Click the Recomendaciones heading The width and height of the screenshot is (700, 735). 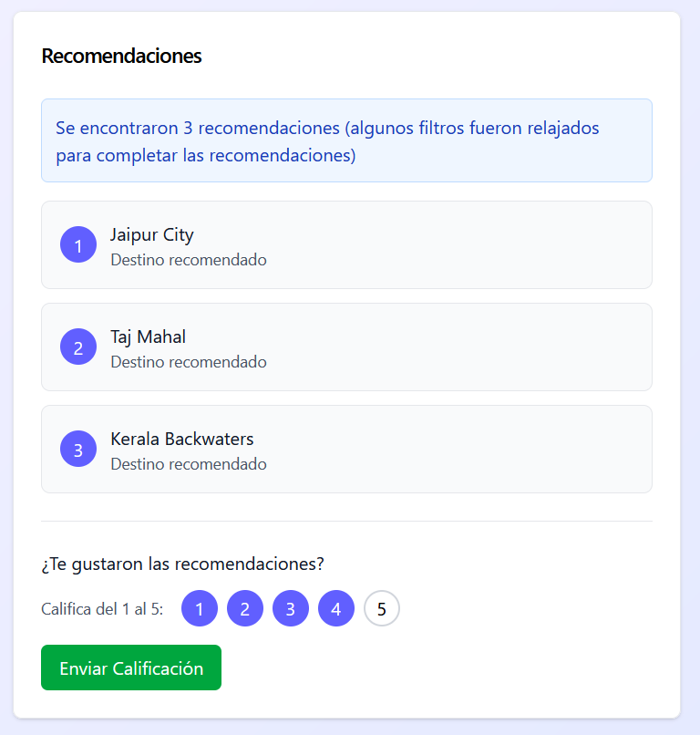tap(121, 56)
